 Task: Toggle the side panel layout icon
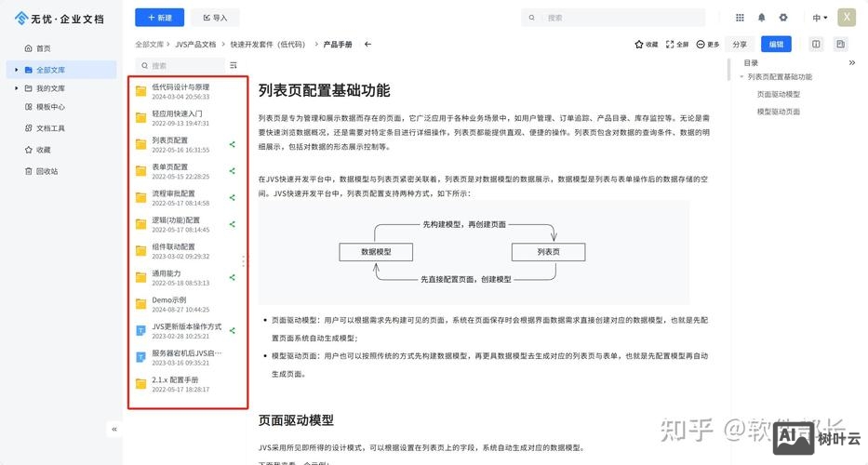tap(840, 45)
